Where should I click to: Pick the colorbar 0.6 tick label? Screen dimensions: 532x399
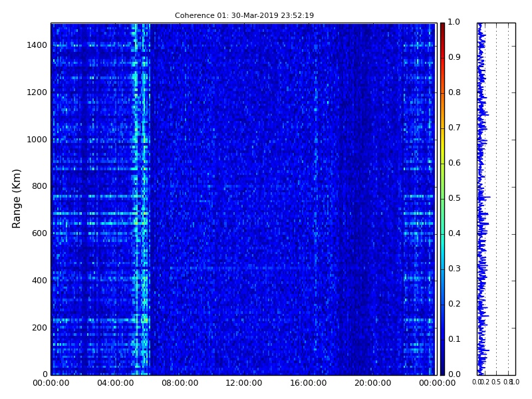click(x=454, y=163)
